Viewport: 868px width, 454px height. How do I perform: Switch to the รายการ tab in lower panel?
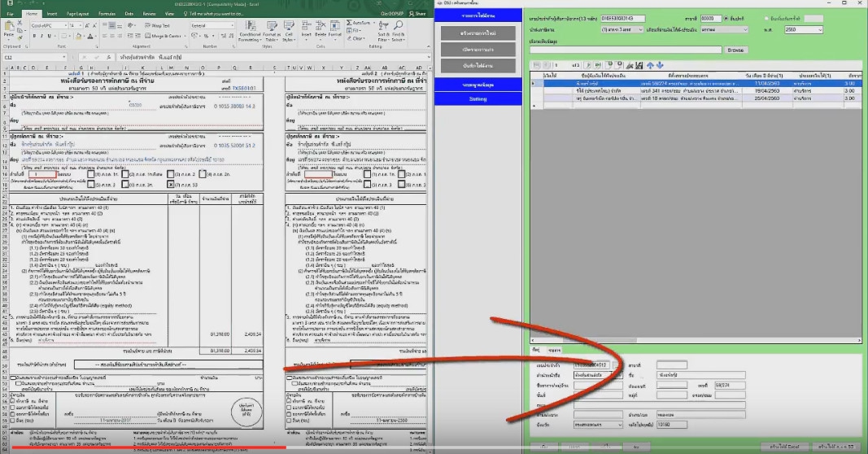coord(554,350)
